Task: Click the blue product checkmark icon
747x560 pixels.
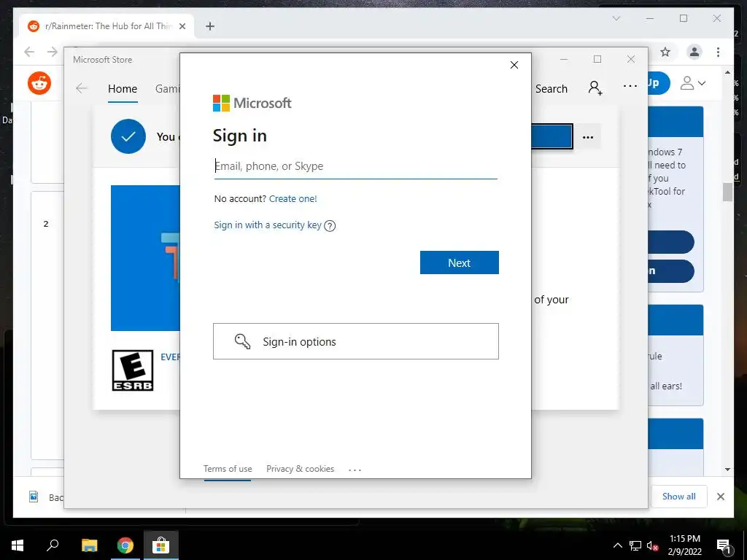Action: click(128, 136)
